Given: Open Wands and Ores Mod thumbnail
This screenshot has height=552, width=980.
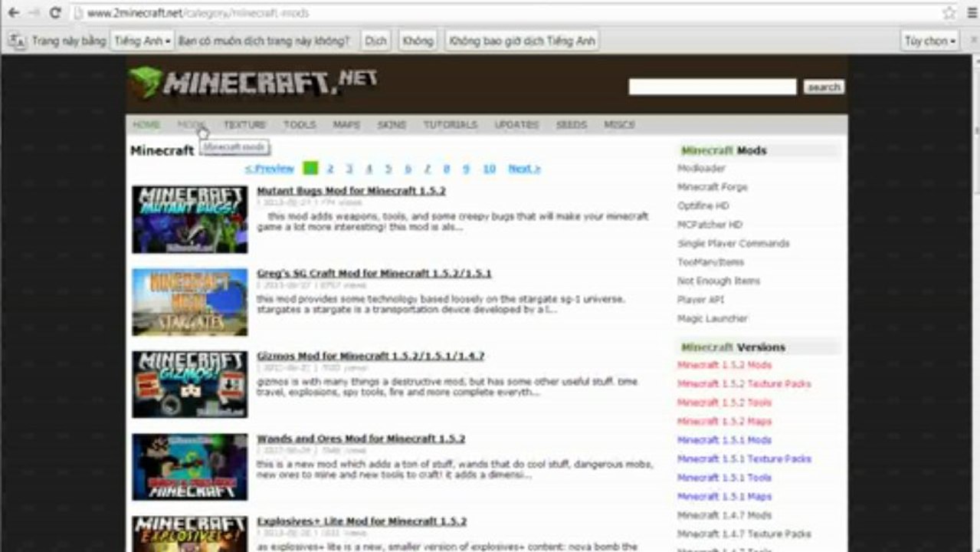Looking at the screenshot, I should pyautogui.click(x=190, y=468).
